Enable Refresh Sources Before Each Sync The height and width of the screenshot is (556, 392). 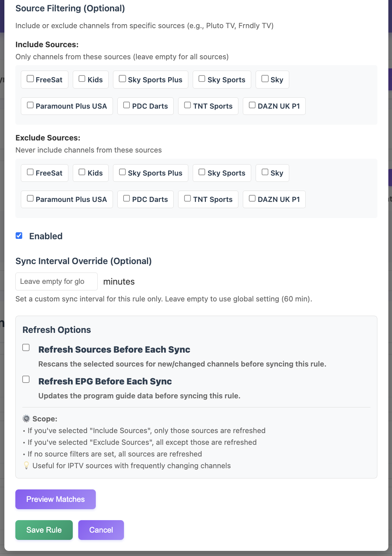point(26,347)
